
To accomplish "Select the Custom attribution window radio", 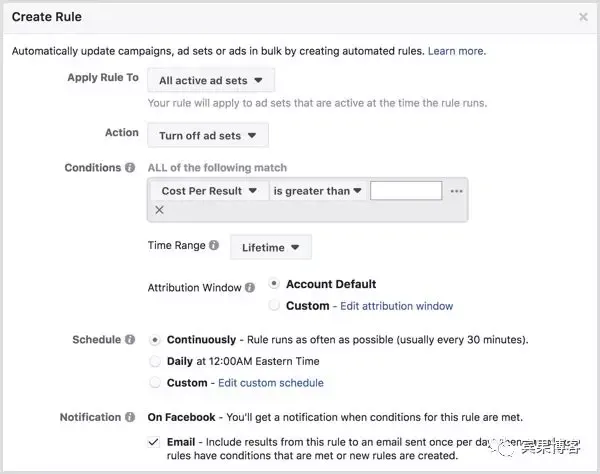I will [274, 305].
